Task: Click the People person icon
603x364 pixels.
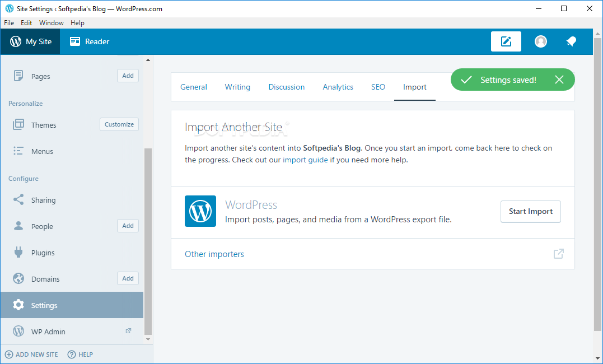Action: [x=18, y=226]
